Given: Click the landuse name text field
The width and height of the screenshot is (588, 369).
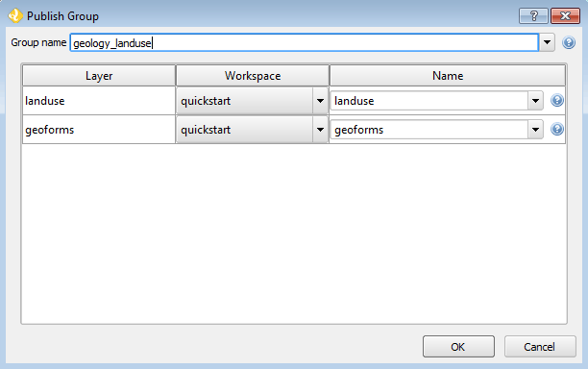Looking at the screenshot, I should coord(429,101).
